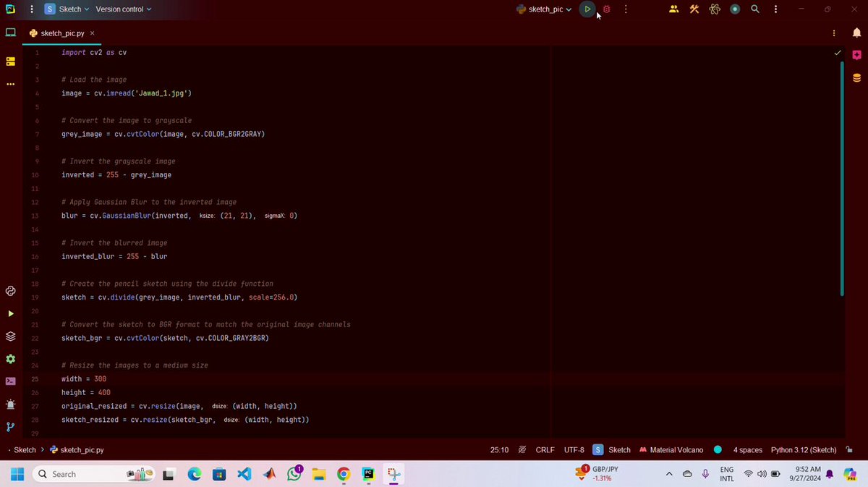Open the Windows Start menu
Screen dimensions: 868x487
pos(17,474)
